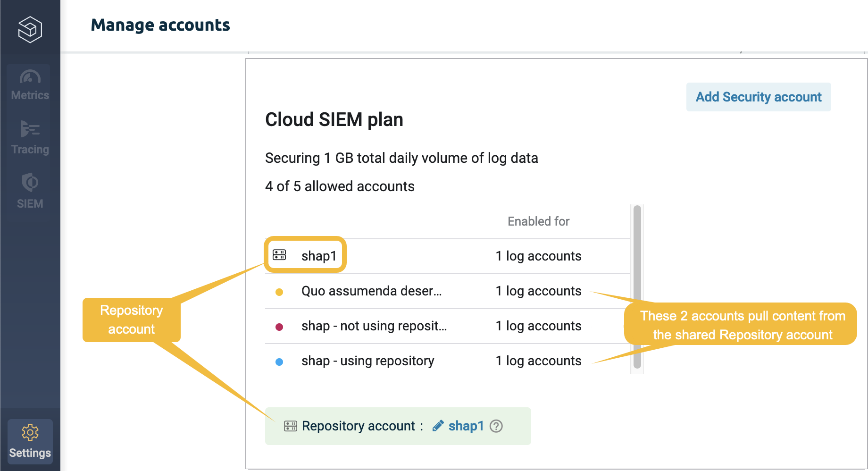Image resolution: width=868 pixels, height=471 pixels.
Task: Click the Add Security account button
Action: click(x=758, y=97)
